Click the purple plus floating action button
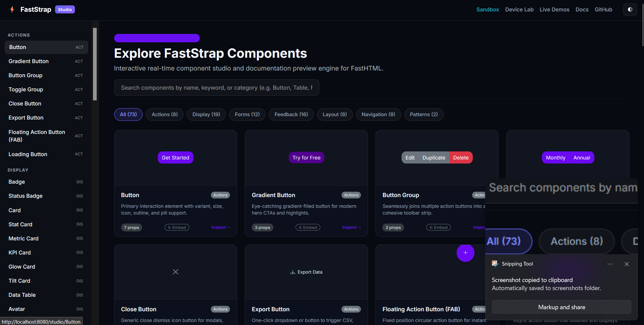Image resolution: width=644 pixels, height=325 pixels. click(x=465, y=253)
